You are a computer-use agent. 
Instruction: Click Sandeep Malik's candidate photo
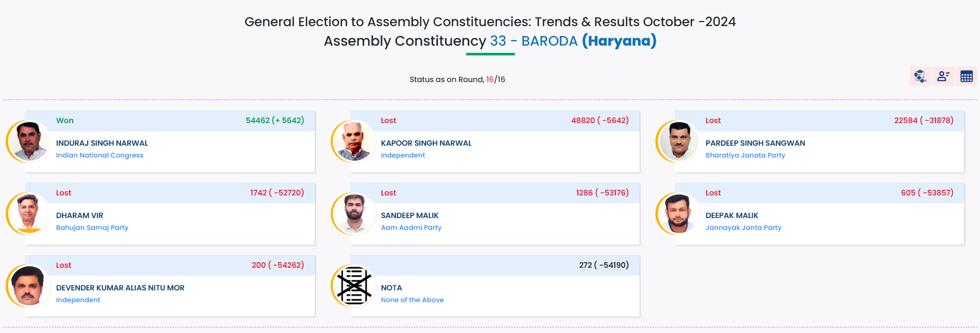[x=354, y=213]
